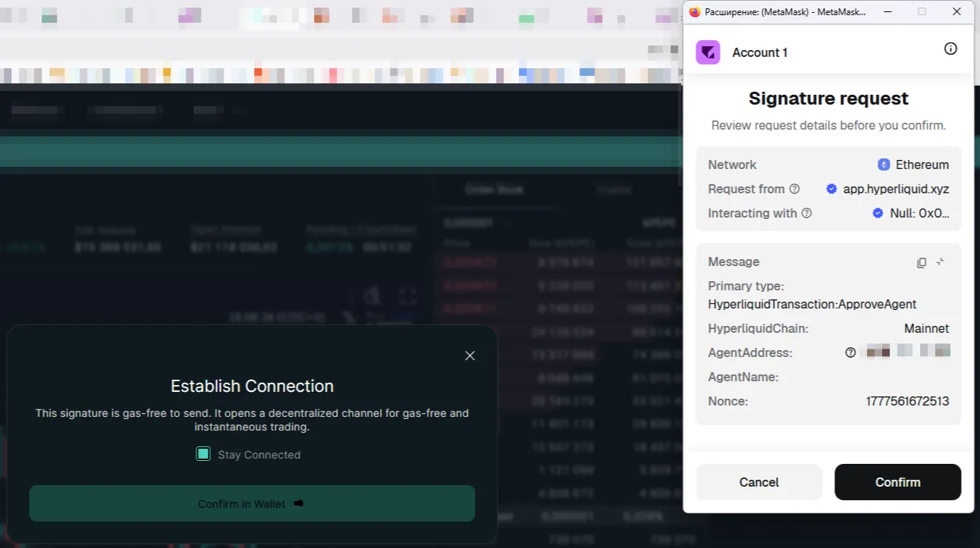Click the app.hyperliquid.xyz request origin

[x=896, y=189]
